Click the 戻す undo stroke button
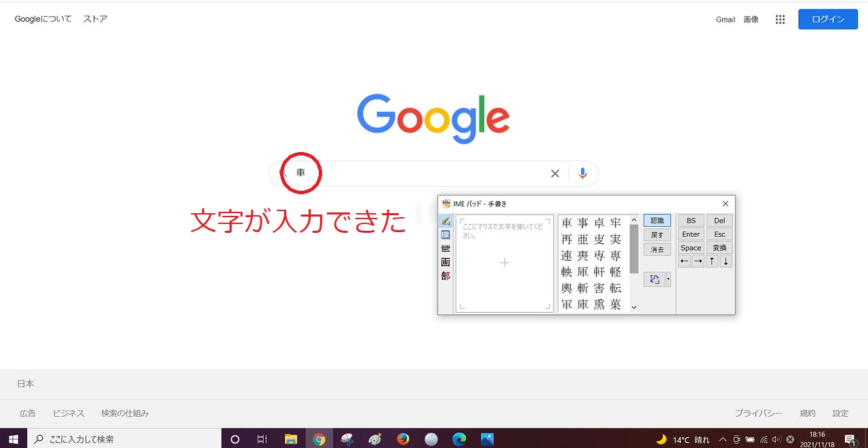This screenshot has width=868, height=448. click(657, 235)
